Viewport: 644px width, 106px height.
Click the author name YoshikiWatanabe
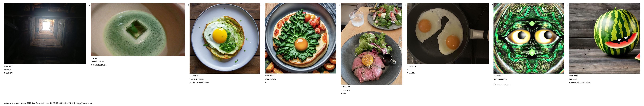[197, 79]
